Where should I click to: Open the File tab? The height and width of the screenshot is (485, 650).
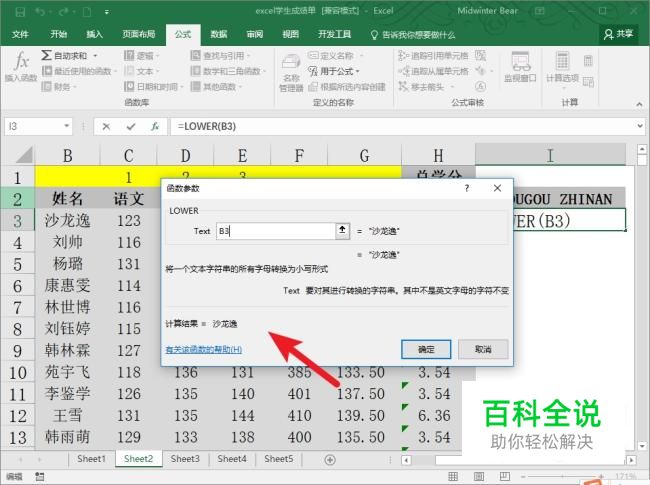tap(20, 34)
